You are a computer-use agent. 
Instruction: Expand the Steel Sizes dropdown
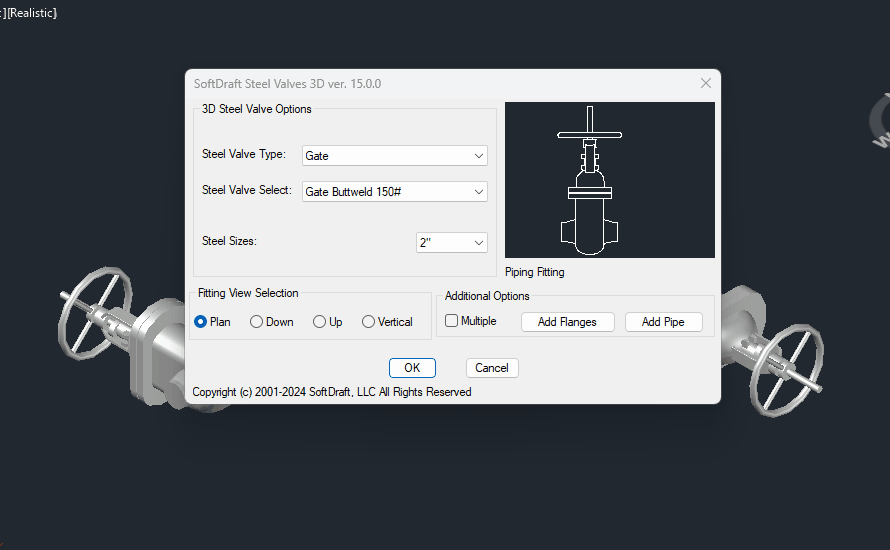click(452, 242)
